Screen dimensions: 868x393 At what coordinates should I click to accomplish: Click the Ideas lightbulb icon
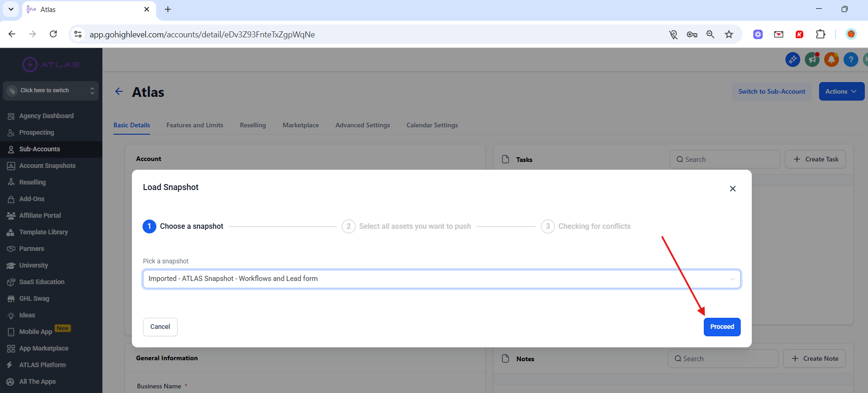(11, 316)
